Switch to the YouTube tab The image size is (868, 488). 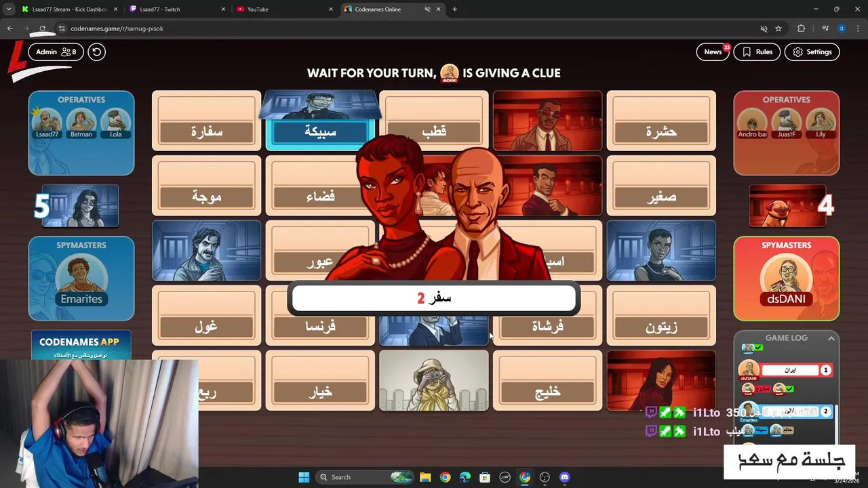tap(285, 9)
